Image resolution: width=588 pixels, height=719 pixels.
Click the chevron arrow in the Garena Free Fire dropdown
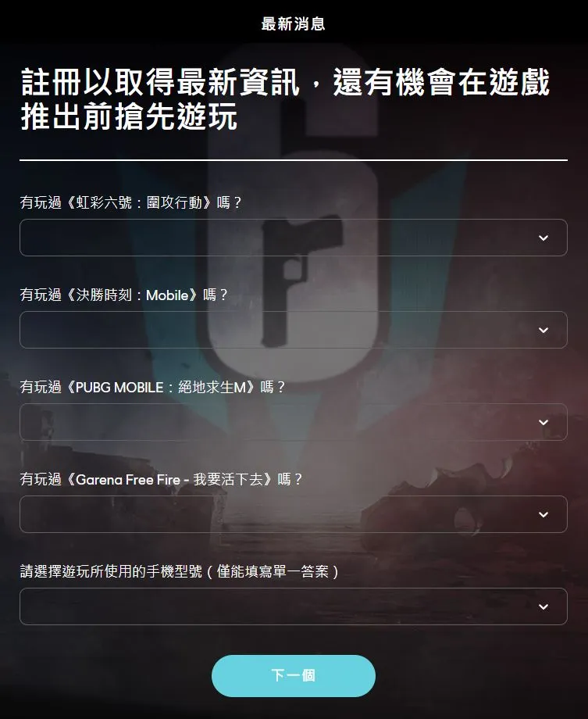tap(543, 514)
